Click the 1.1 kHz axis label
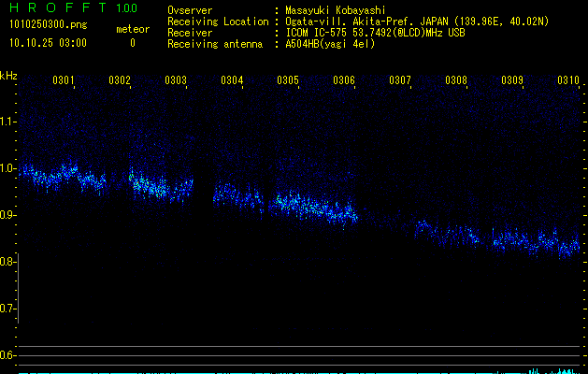588x374 pixels. pos(7,122)
